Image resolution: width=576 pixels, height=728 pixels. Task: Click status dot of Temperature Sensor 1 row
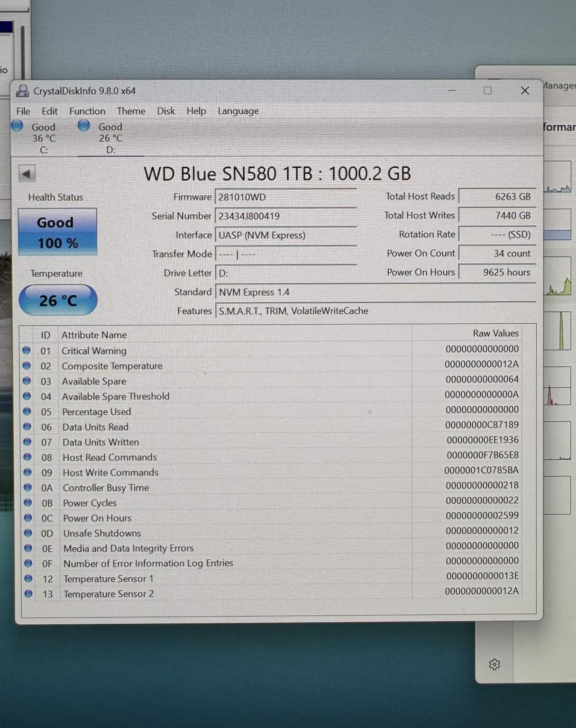tap(28, 578)
